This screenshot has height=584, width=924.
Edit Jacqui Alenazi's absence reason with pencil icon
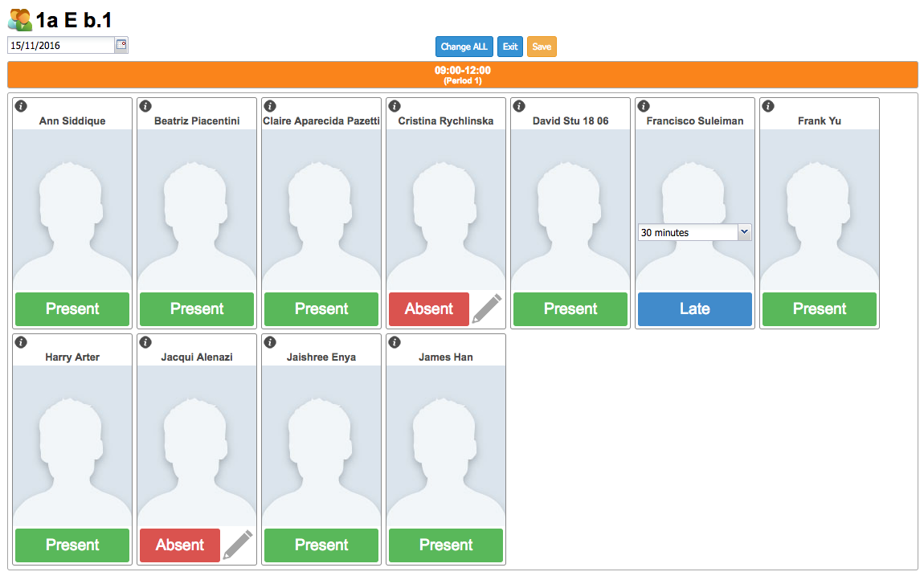coord(238,542)
